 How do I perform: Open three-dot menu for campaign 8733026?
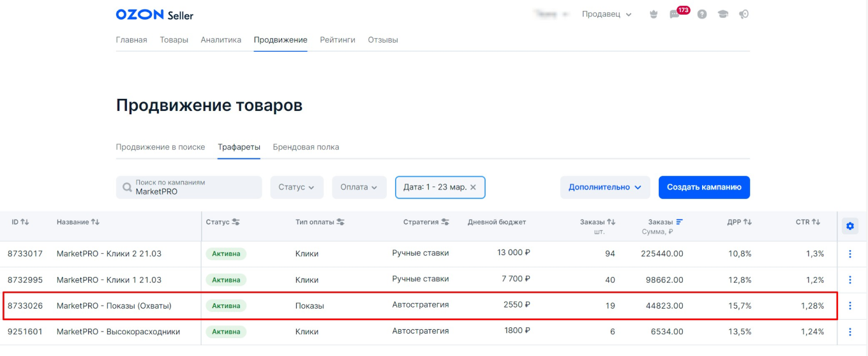point(849,306)
